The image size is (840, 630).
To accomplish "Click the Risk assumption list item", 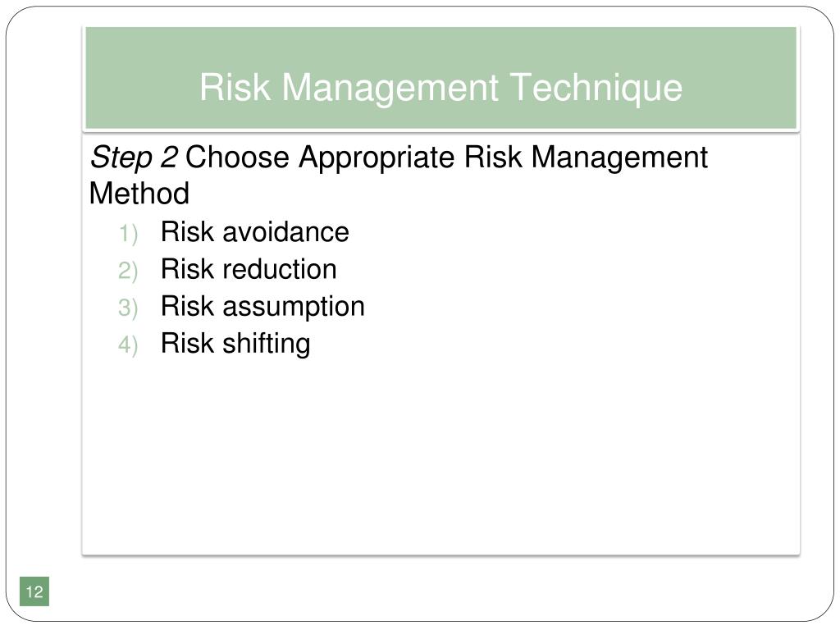I will (262, 308).
